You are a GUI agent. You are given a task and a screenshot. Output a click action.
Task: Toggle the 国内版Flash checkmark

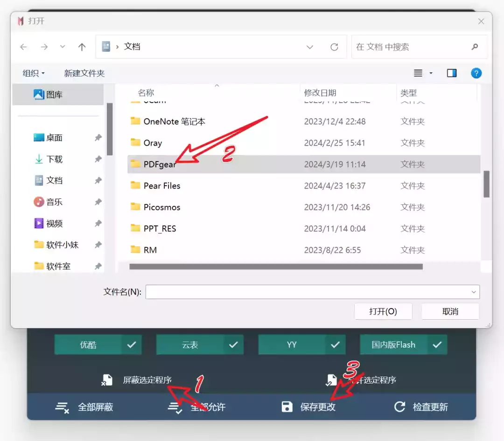point(437,344)
